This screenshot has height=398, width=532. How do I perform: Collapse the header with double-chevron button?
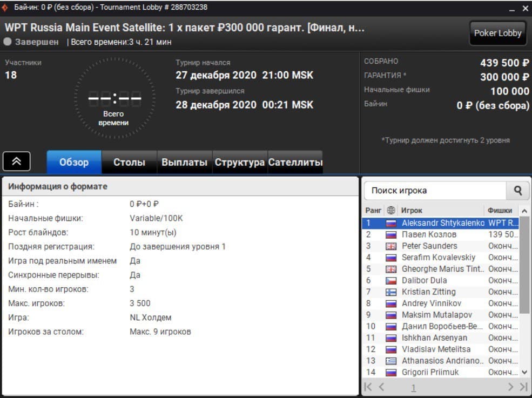point(16,161)
